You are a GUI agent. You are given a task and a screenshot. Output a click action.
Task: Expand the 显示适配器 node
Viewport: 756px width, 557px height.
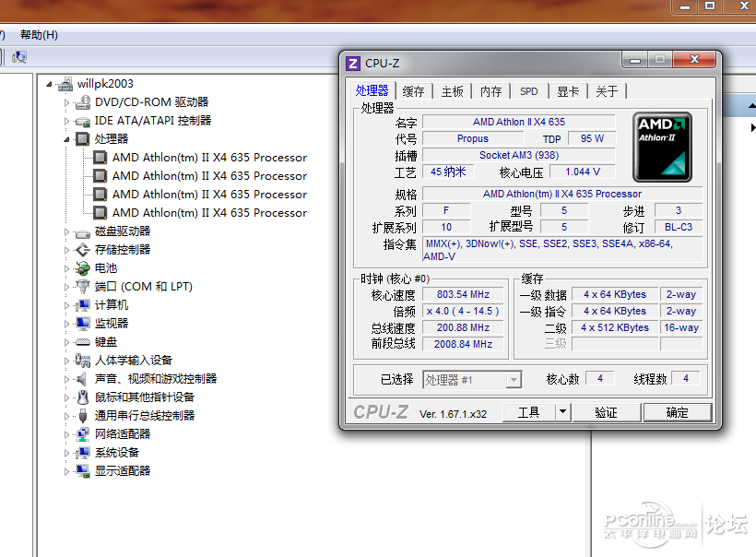coord(67,471)
